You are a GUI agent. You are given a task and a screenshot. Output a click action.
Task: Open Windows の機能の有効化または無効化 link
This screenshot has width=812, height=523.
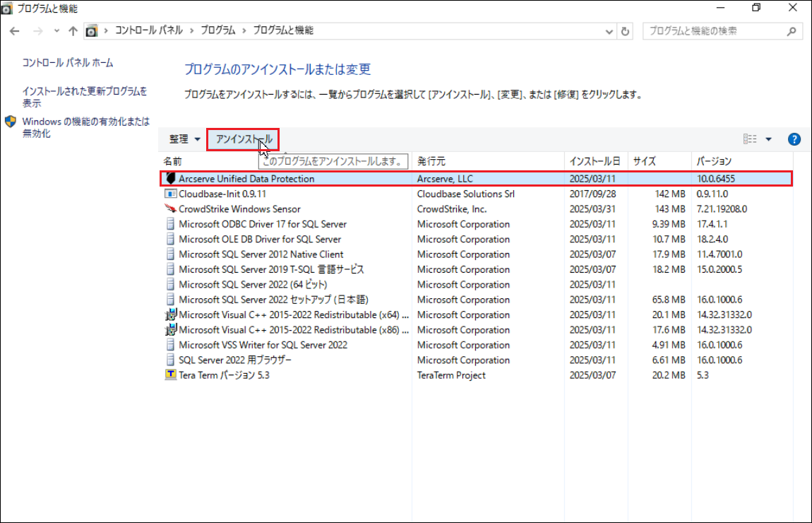86,127
